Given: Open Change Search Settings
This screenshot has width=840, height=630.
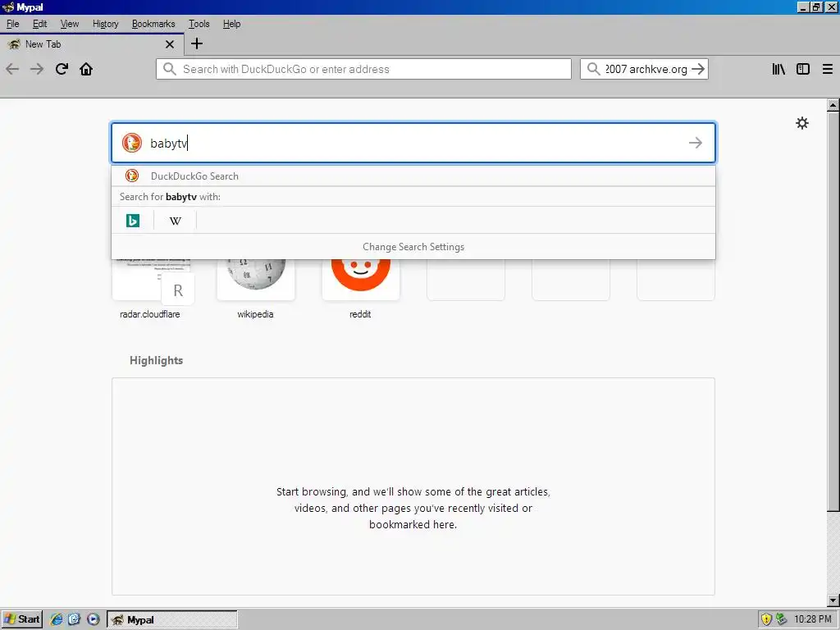Looking at the screenshot, I should pos(413,247).
